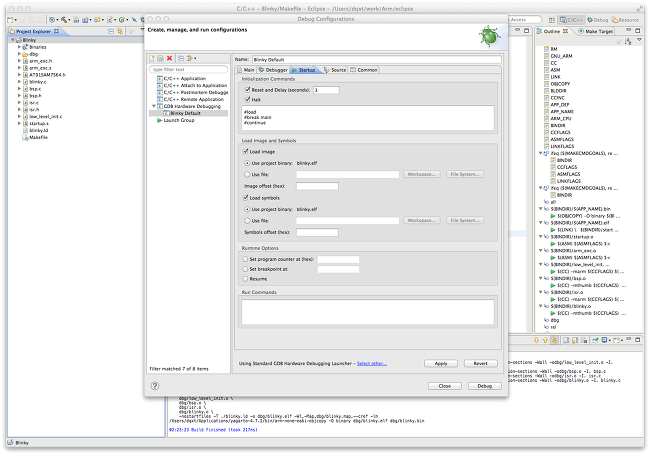Viewport: 650px width, 455px height.
Task: Toggle the Reset and Delay checkbox
Action: coord(248,90)
